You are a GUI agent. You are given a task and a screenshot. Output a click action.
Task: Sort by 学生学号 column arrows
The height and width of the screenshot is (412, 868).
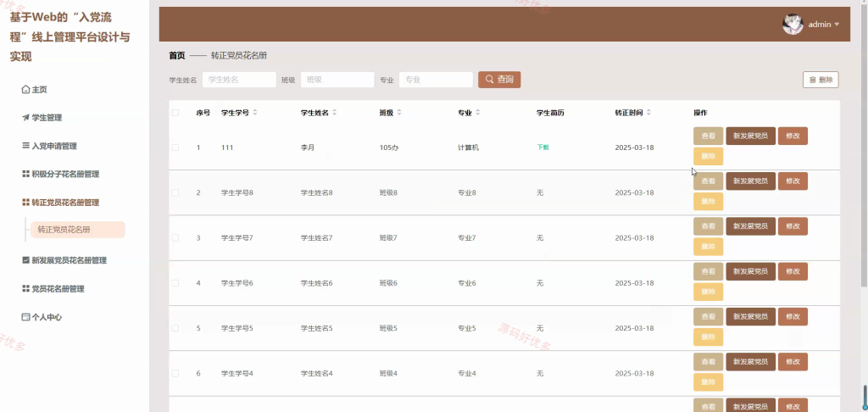click(x=255, y=113)
